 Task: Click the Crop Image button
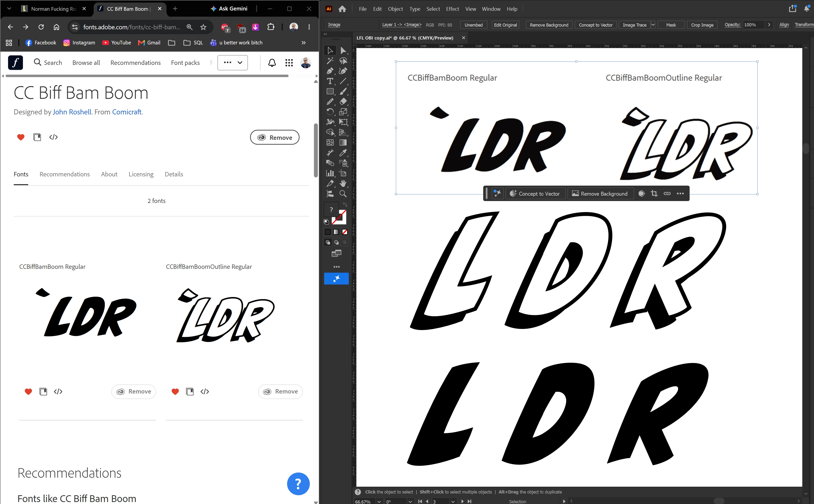tap(702, 25)
